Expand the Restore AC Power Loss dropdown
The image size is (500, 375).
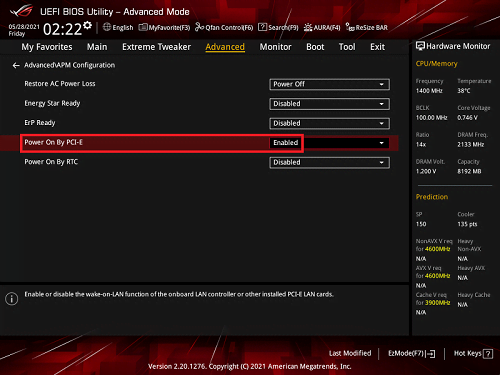pyautogui.click(x=329, y=84)
